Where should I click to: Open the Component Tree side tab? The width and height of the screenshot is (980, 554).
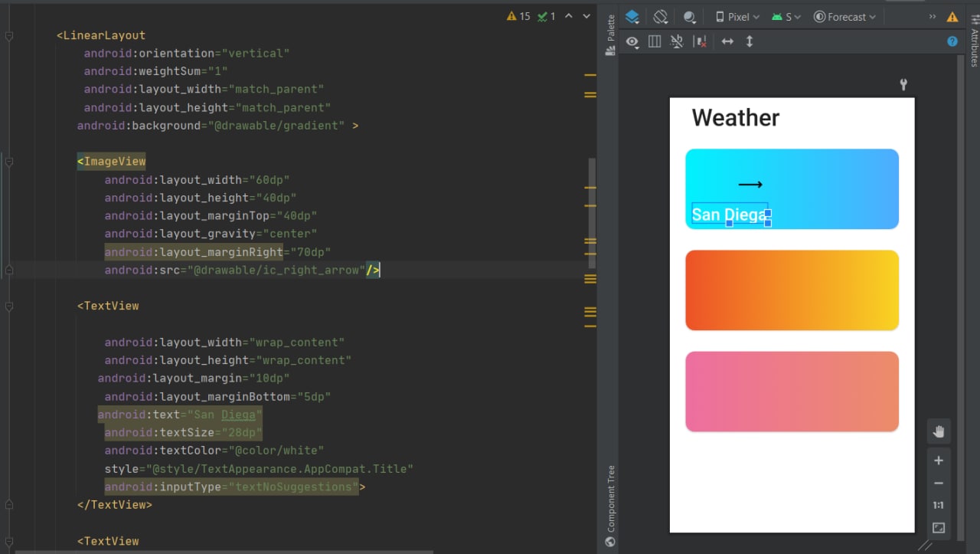[x=610, y=498]
